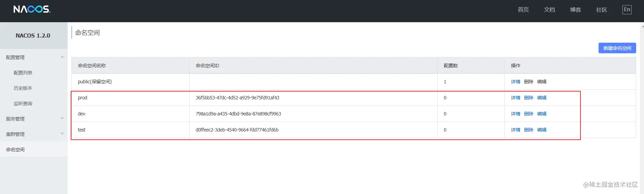Open the 文档 top navigation link
Image resolution: width=644 pixels, height=194 pixels.
(x=549, y=10)
